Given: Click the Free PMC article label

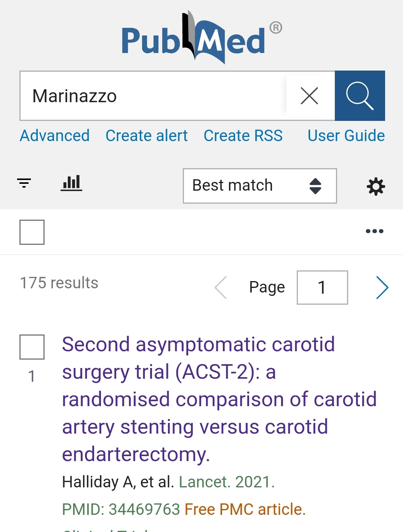Looking at the screenshot, I should click(245, 509).
